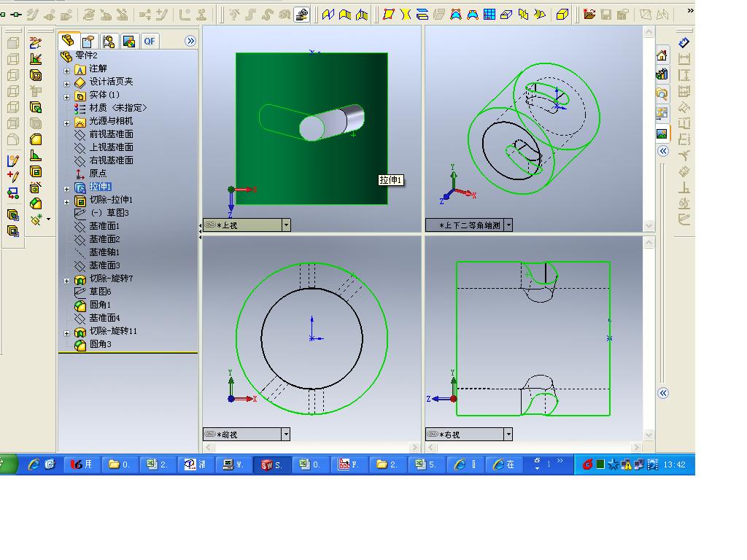Open the reference geometry dropdown arrow
747x560 pixels.
click(x=49, y=219)
